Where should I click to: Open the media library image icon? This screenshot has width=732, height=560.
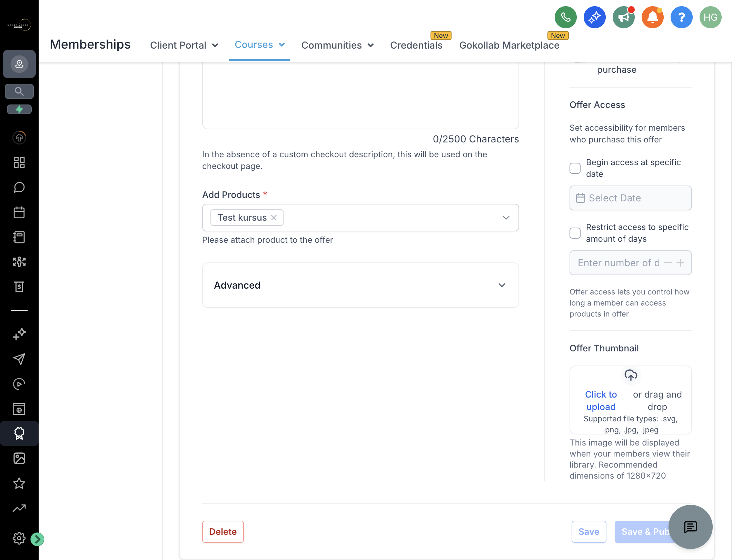point(19,458)
